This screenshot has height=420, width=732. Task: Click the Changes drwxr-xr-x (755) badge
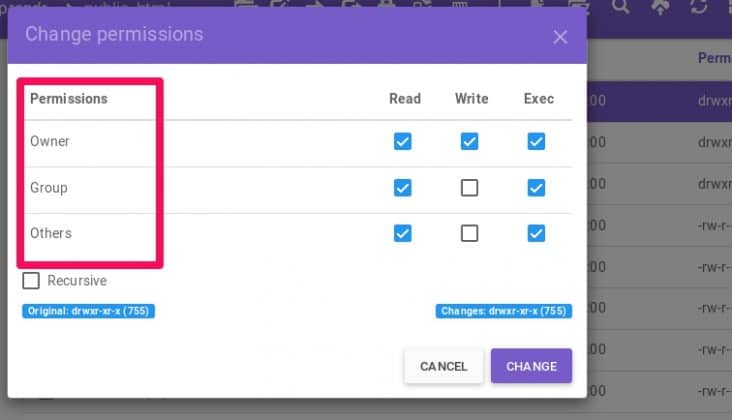pyautogui.click(x=504, y=311)
